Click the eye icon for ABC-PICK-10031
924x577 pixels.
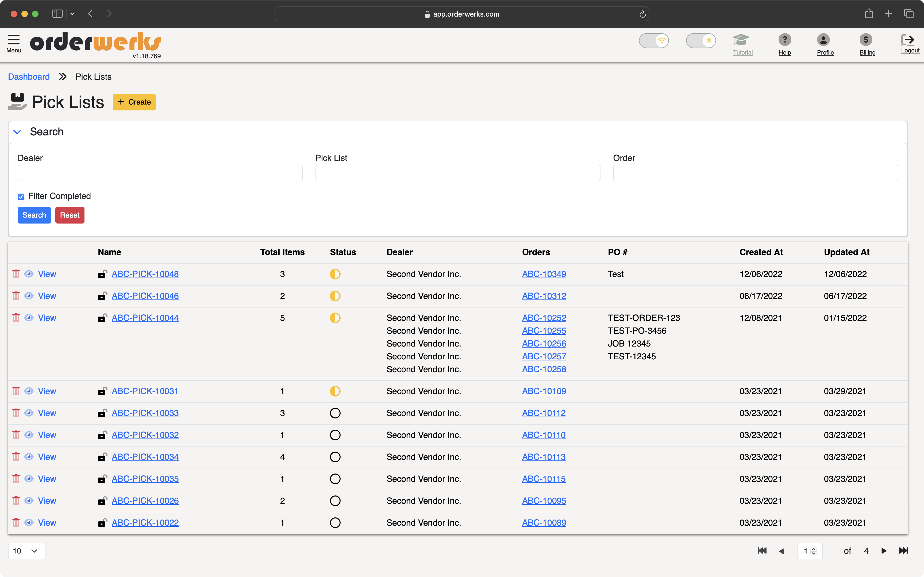tap(29, 391)
